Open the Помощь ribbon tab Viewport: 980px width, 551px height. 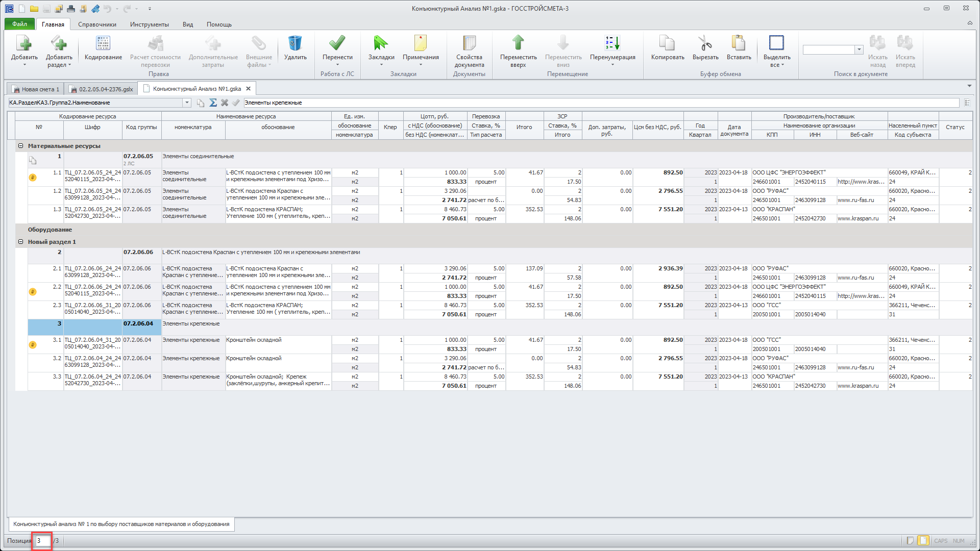pyautogui.click(x=219, y=24)
